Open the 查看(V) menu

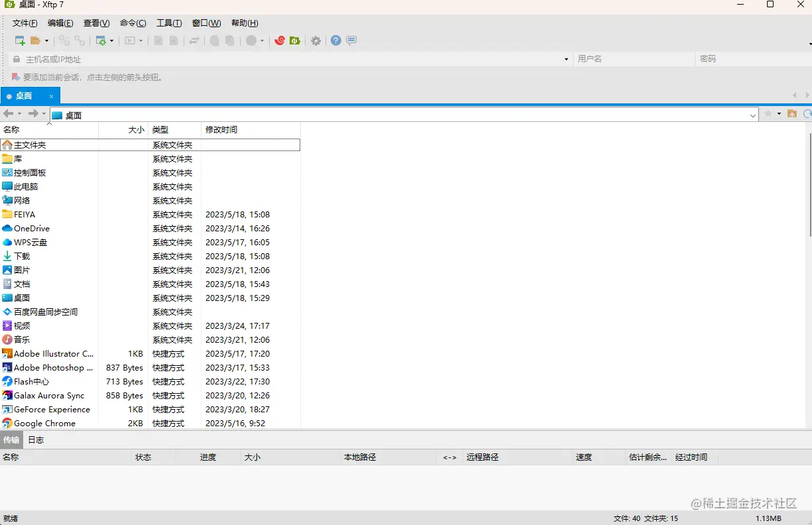[x=97, y=23]
